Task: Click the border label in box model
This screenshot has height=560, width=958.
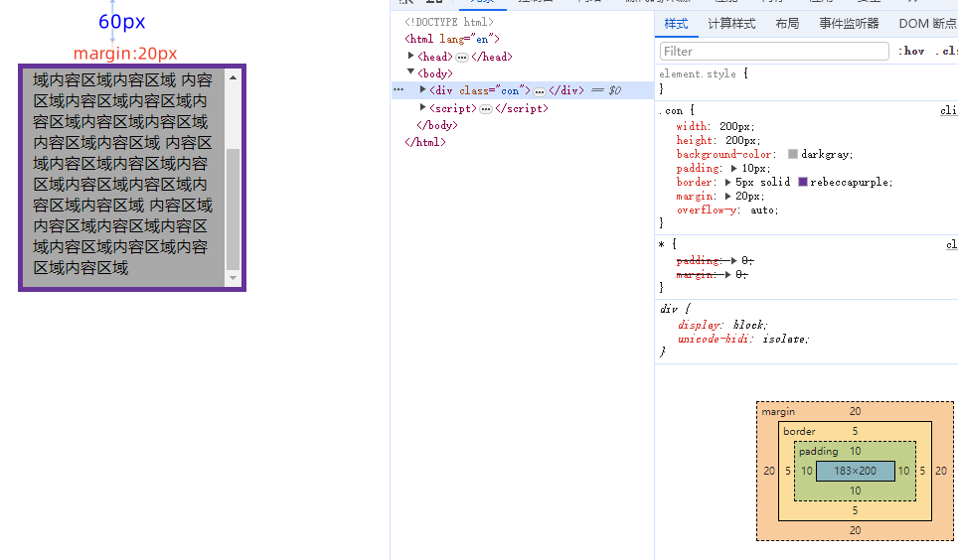Action: [x=799, y=431]
